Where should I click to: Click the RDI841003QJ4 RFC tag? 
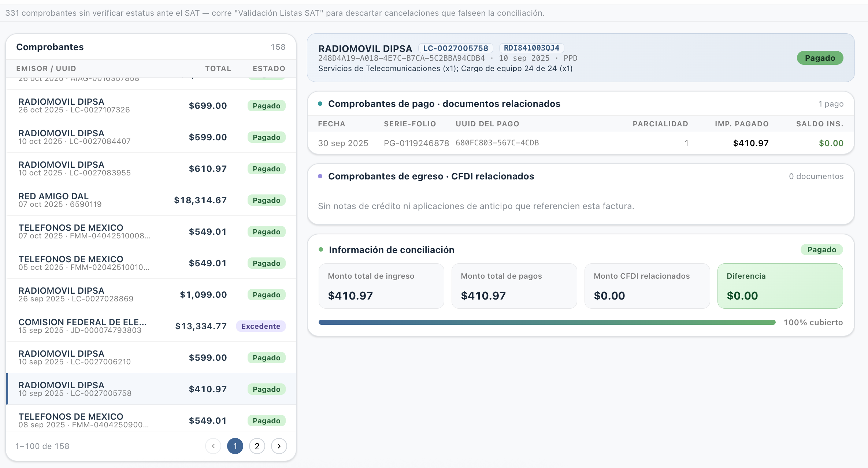pyautogui.click(x=531, y=48)
